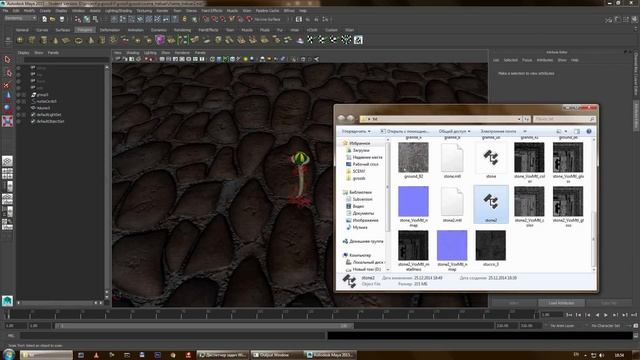Viewport: 640px width, 360px height.
Task: Open the Outliner Display menu
Action: (23, 53)
